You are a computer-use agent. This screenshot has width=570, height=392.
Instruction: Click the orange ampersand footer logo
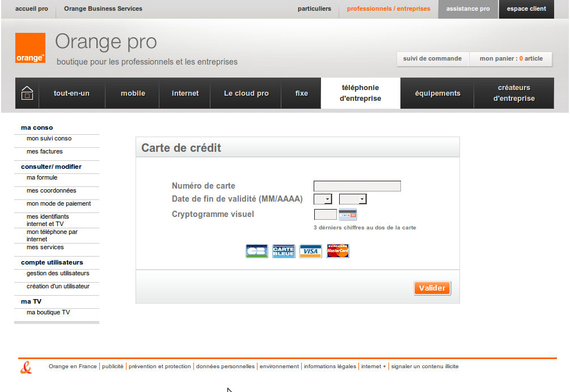26,367
